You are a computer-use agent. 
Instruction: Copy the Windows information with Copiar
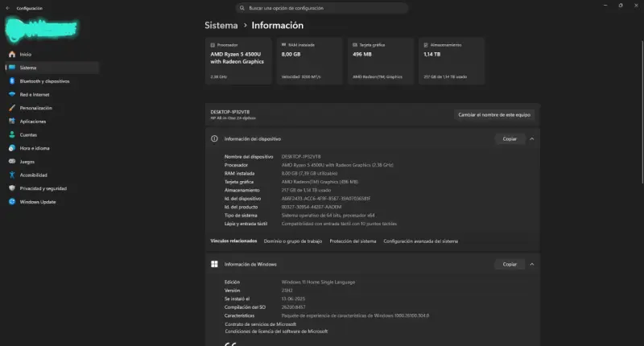click(x=510, y=264)
